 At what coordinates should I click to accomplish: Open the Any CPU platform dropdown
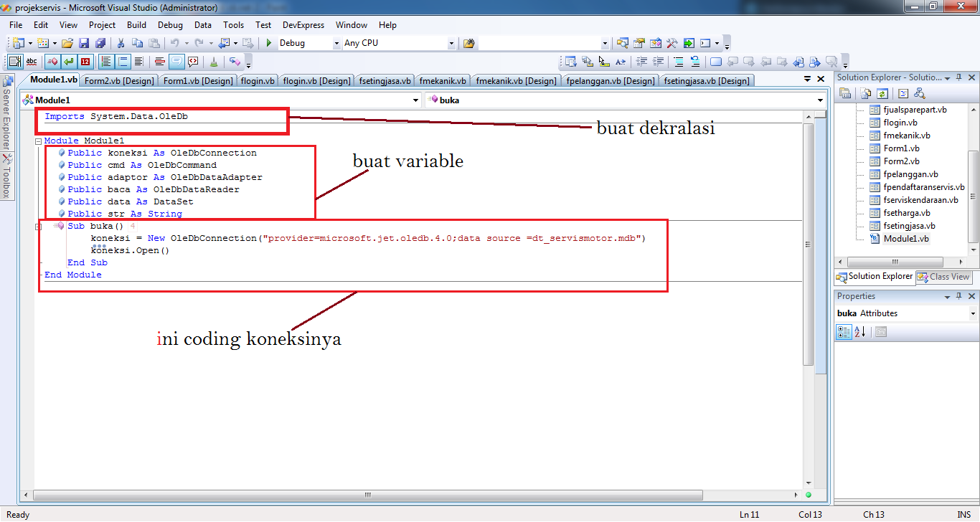(451, 43)
